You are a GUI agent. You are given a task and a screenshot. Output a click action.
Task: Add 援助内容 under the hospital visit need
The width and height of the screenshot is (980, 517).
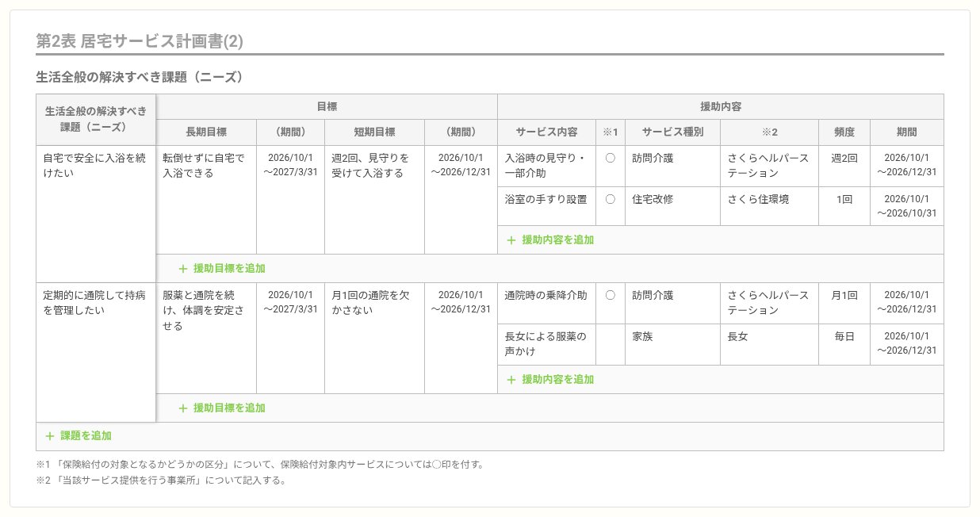tap(550, 379)
